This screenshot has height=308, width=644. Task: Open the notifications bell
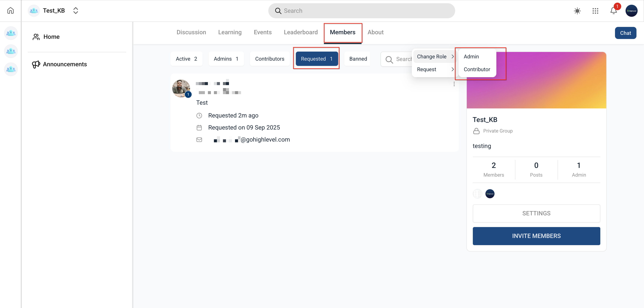click(x=613, y=11)
